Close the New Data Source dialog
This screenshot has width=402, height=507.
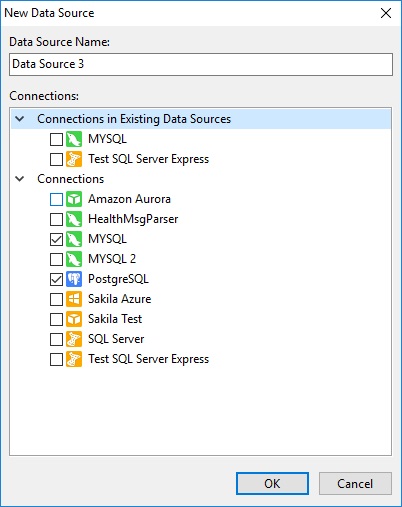(x=386, y=13)
